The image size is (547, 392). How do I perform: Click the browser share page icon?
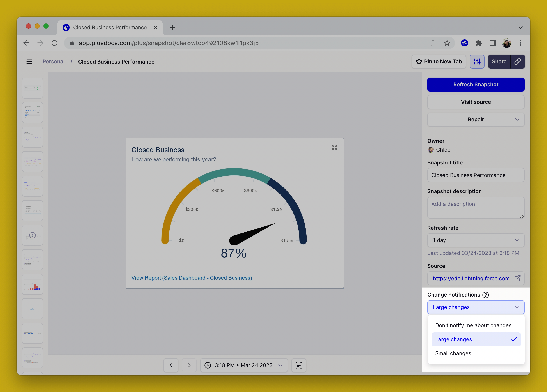point(433,43)
